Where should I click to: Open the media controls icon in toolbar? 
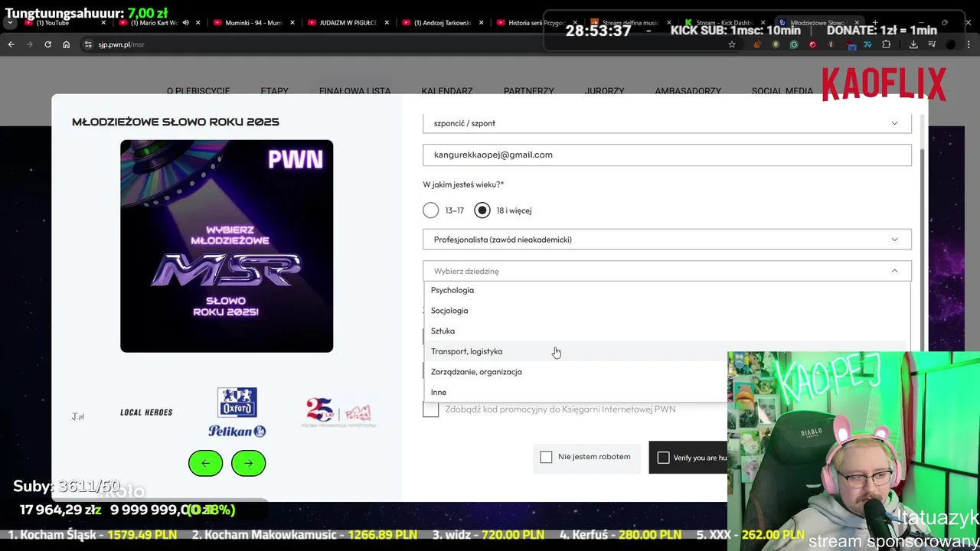click(x=932, y=44)
